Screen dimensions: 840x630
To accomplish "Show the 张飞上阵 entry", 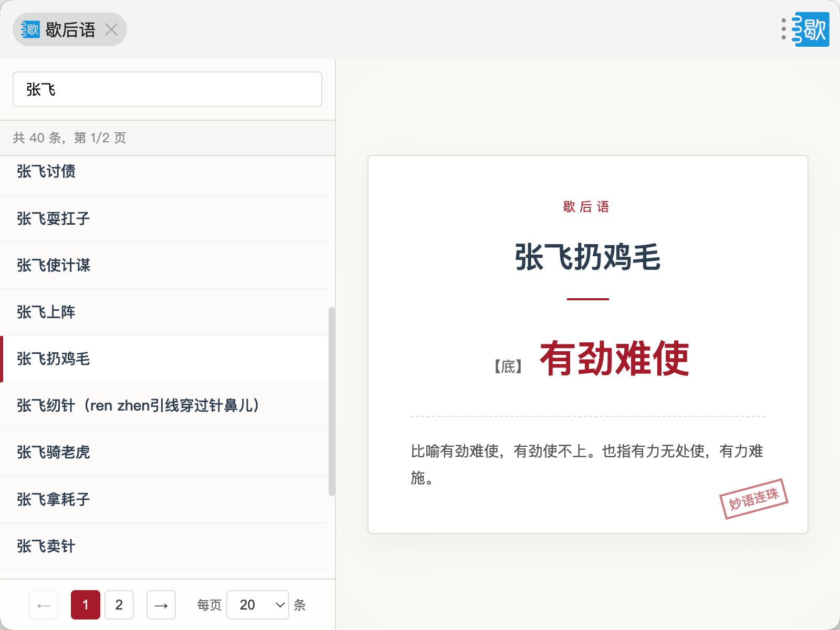I will coord(46,312).
